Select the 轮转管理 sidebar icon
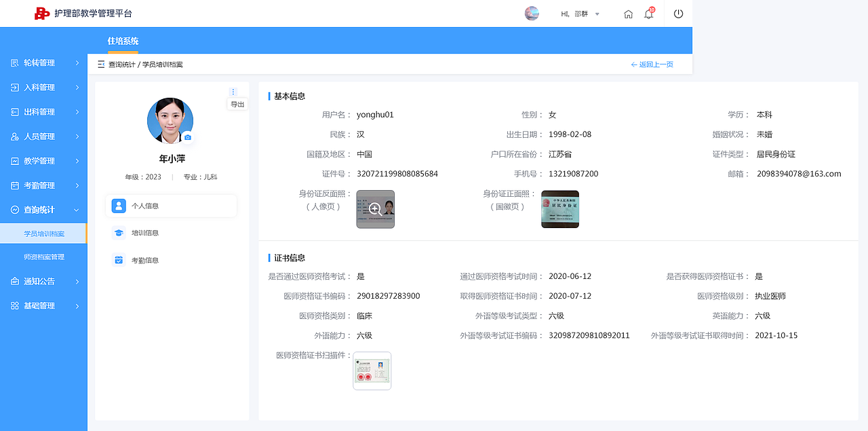Screen dimensions: 868x431 15,62
